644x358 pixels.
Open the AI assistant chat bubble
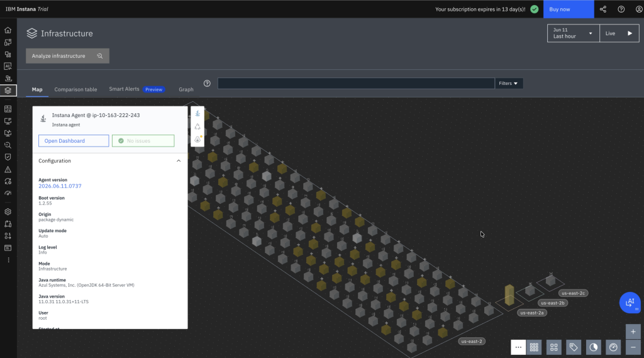(x=630, y=303)
